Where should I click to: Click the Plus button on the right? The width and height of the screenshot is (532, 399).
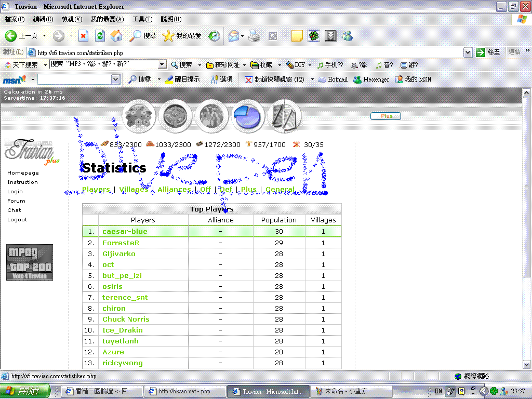pyautogui.click(x=385, y=116)
